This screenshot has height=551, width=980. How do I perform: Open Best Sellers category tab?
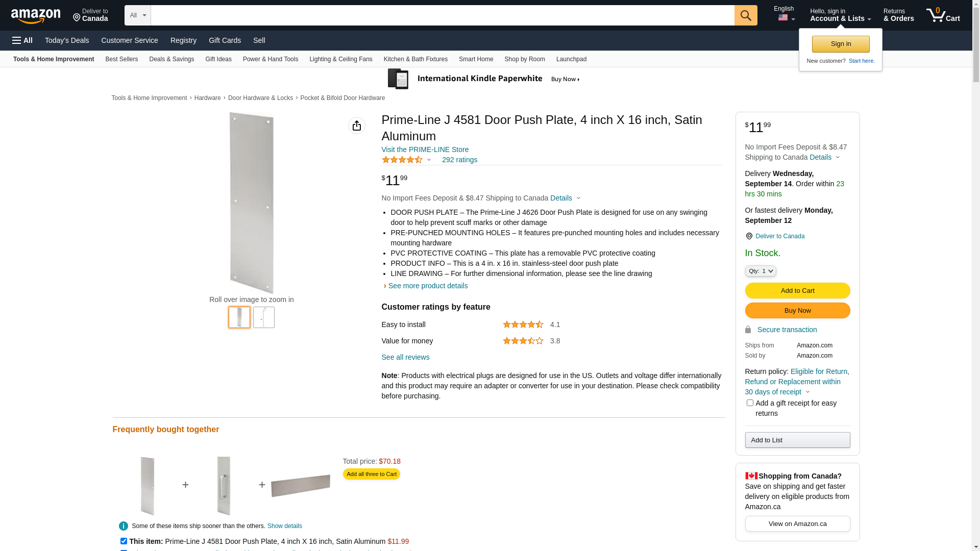click(121, 59)
